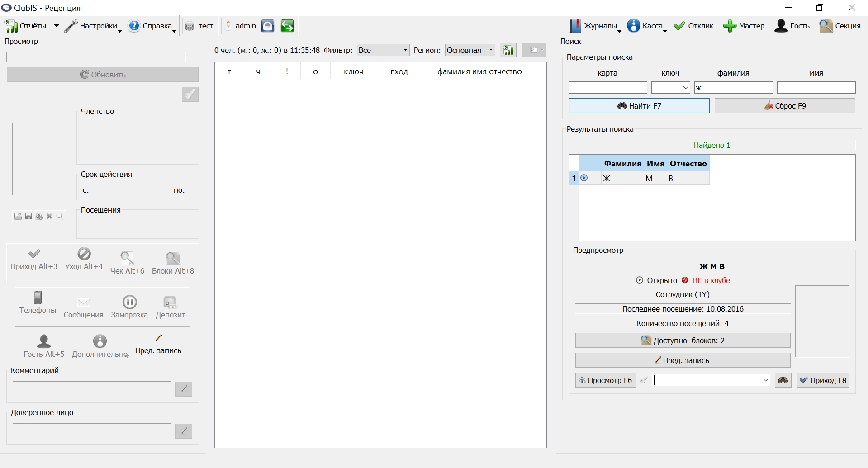Sort by the вход column header
This screenshot has width=868, height=468.
[399, 71]
